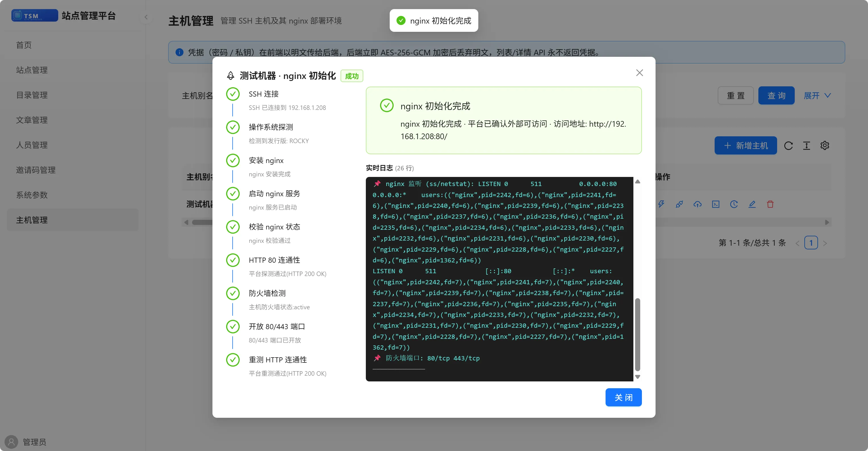Click the HTTP 80 连通性 step check icon
The width and height of the screenshot is (868, 451).
pyautogui.click(x=233, y=260)
